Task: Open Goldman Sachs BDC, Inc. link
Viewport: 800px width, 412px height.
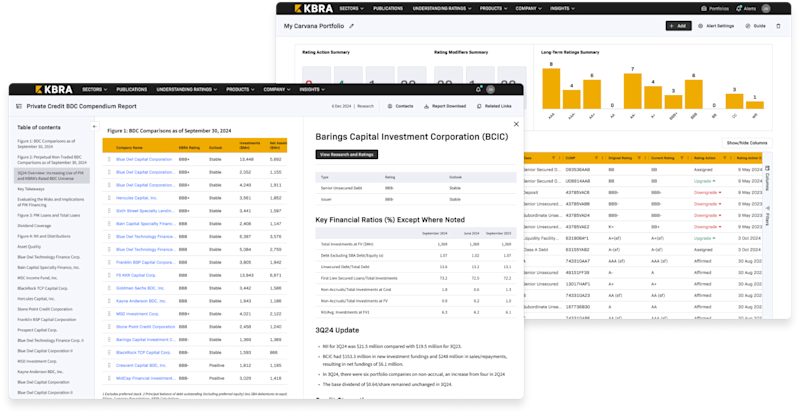Action: coord(141,288)
